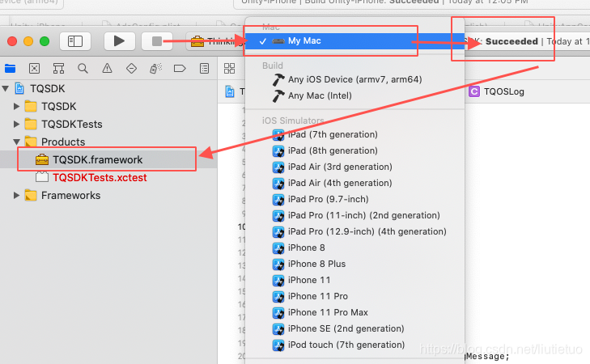This screenshot has height=364, width=590.
Task: Open the Issue navigator warning icon
Action: pyautogui.click(x=108, y=69)
